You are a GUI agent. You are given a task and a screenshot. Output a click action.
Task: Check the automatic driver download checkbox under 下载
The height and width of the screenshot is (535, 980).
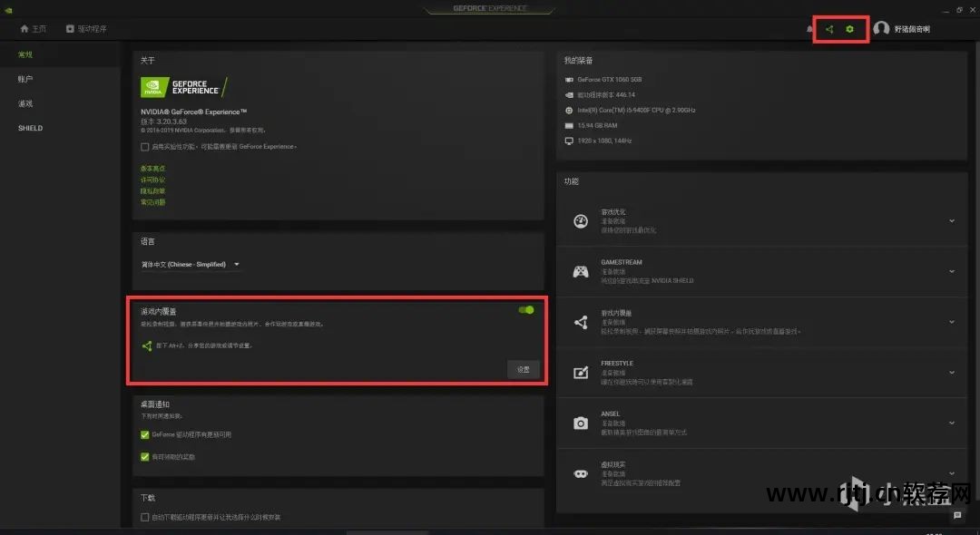tap(145, 517)
